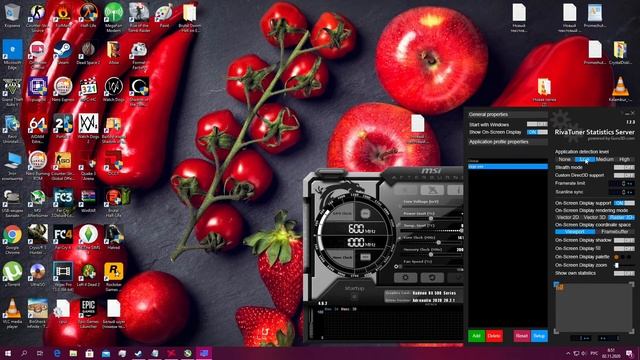The image size is (640, 360).
Task: Toggle Start with Windows in RivaTuner
Action: coord(537,124)
